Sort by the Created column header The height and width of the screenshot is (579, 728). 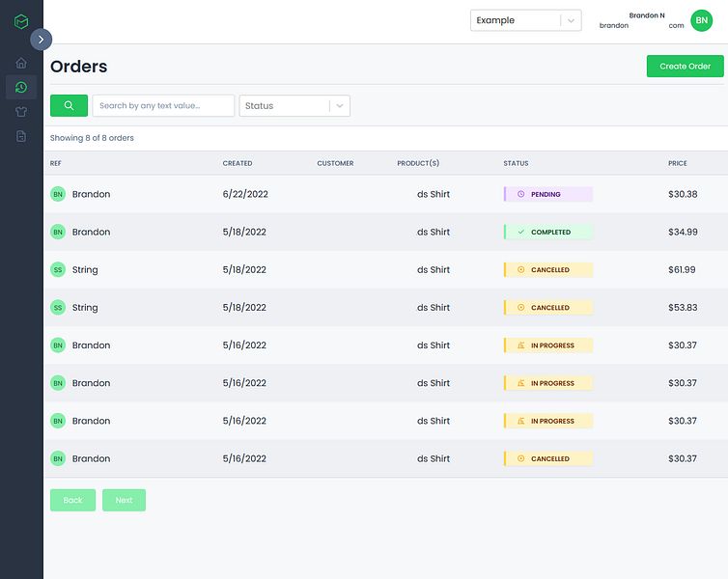click(x=238, y=163)
